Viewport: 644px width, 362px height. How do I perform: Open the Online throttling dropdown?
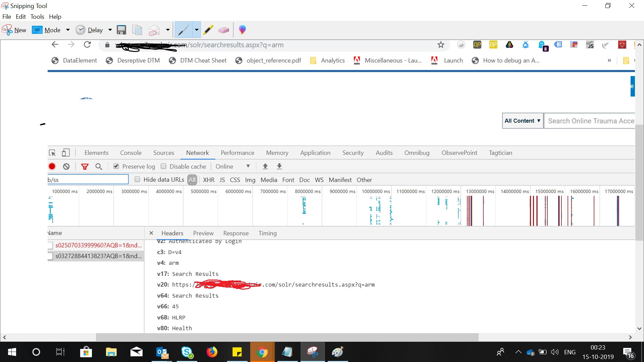(233, 167)
